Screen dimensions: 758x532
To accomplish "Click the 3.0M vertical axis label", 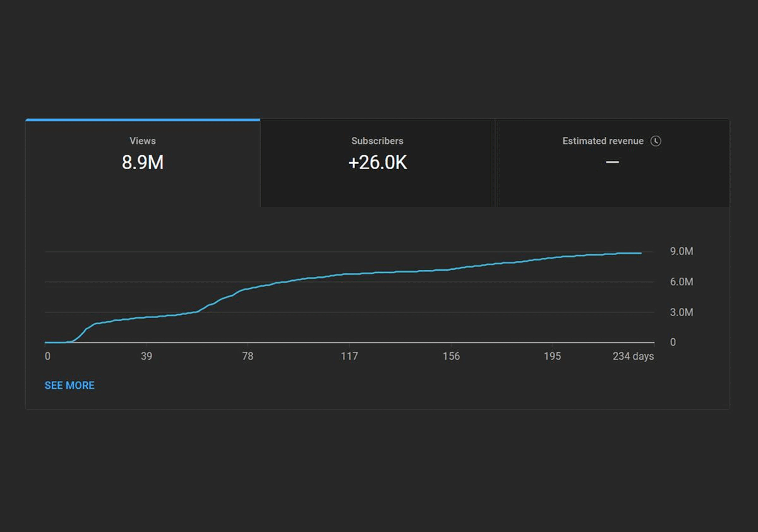I will [x=682, y=312].
